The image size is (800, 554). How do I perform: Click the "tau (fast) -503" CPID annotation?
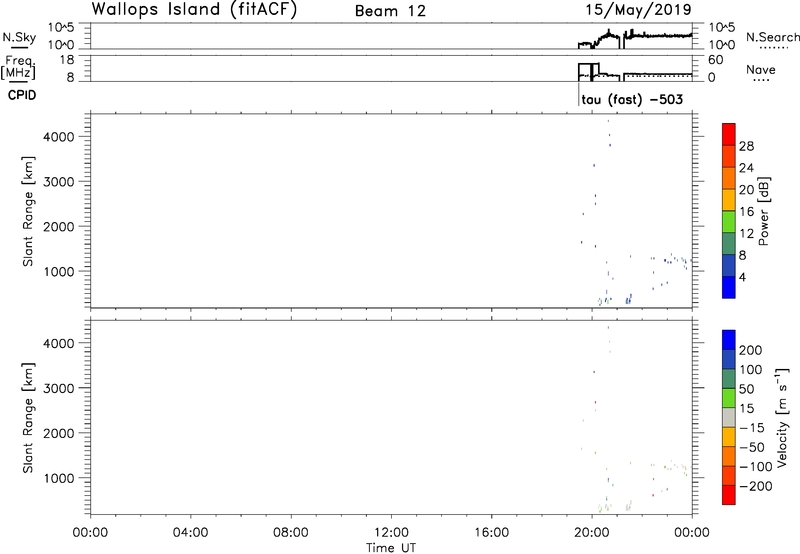pos(632,99)
